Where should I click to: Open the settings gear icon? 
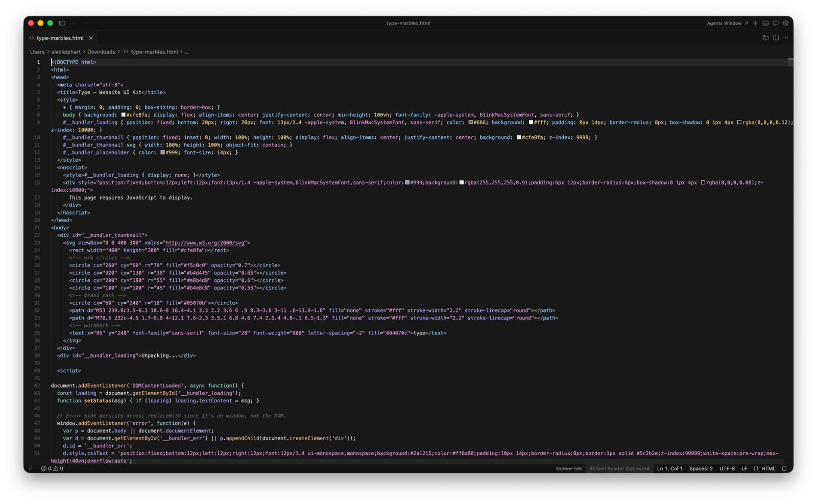coord(786,23)
